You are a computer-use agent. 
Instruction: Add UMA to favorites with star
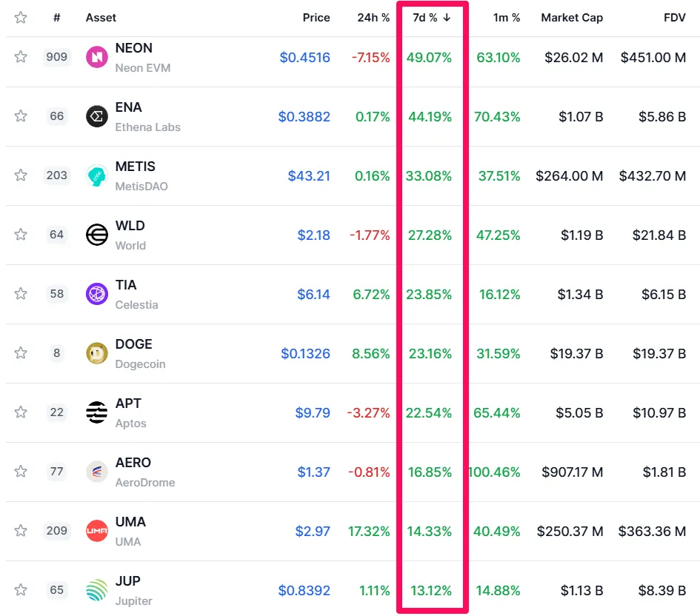[x=21, y=531]
